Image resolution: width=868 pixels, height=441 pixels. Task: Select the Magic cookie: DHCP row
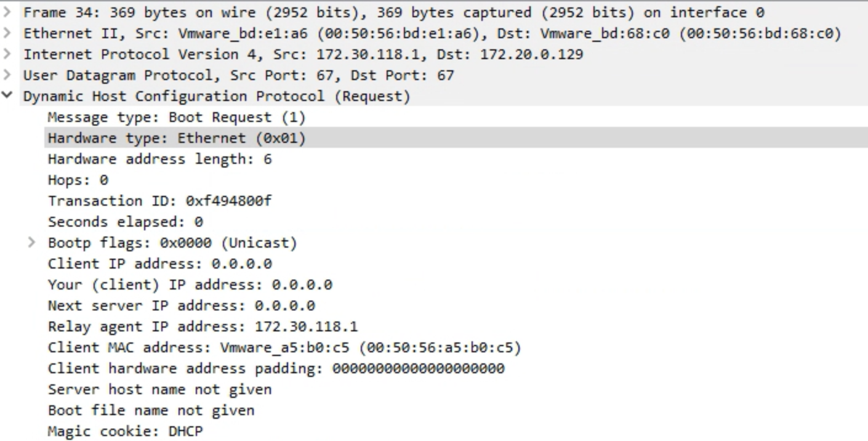pos(125,431)
